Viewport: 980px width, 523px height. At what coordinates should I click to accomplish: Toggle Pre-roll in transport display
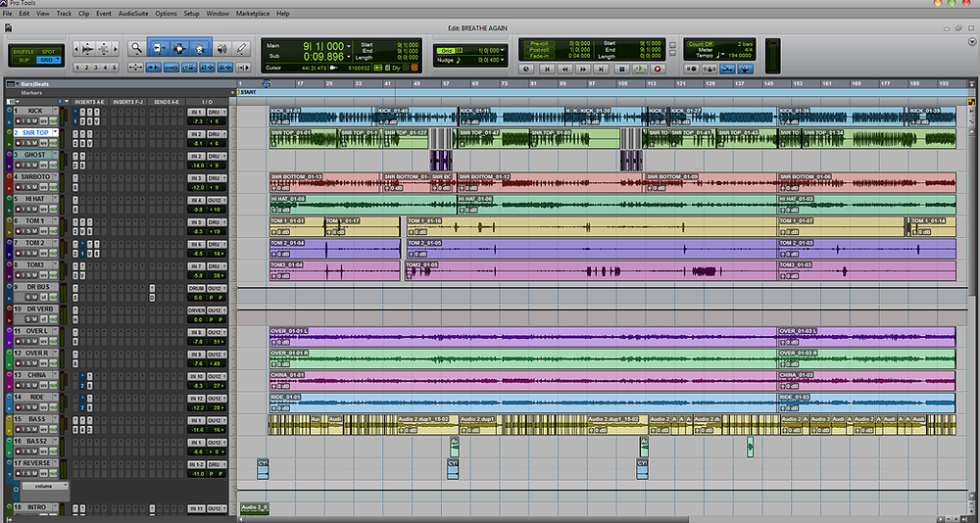pos(539,44)
